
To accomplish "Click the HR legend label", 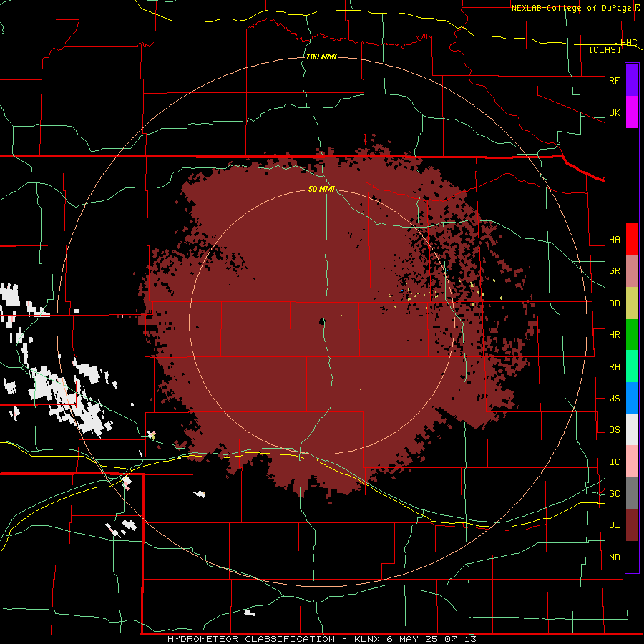I will tap(614, 335).
